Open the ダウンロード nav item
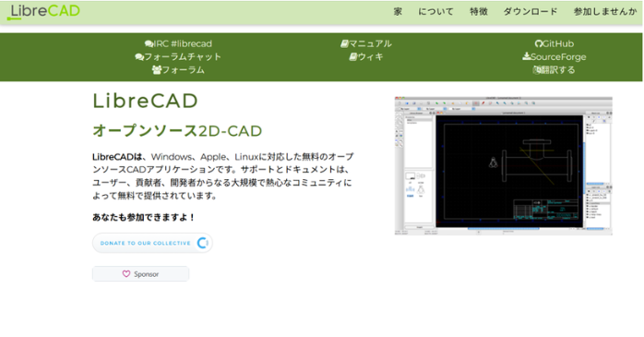 (531, 12)
